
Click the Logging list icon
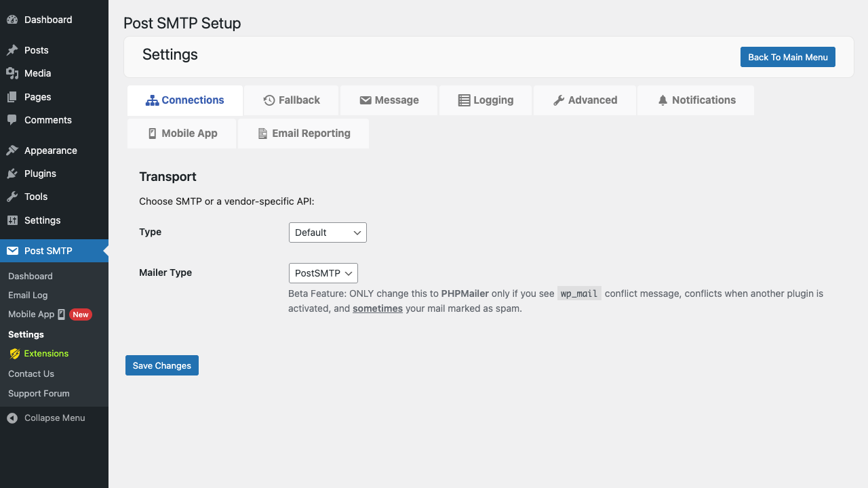[x=465, y=100]
